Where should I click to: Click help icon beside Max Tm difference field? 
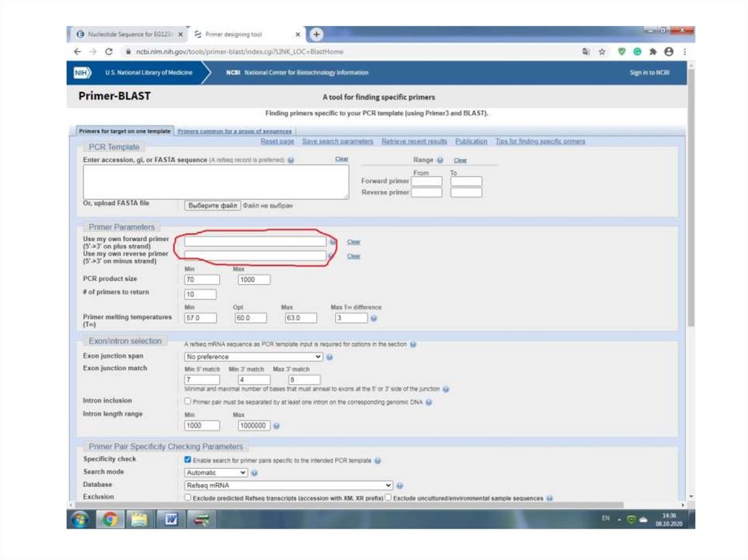point(373,318)
